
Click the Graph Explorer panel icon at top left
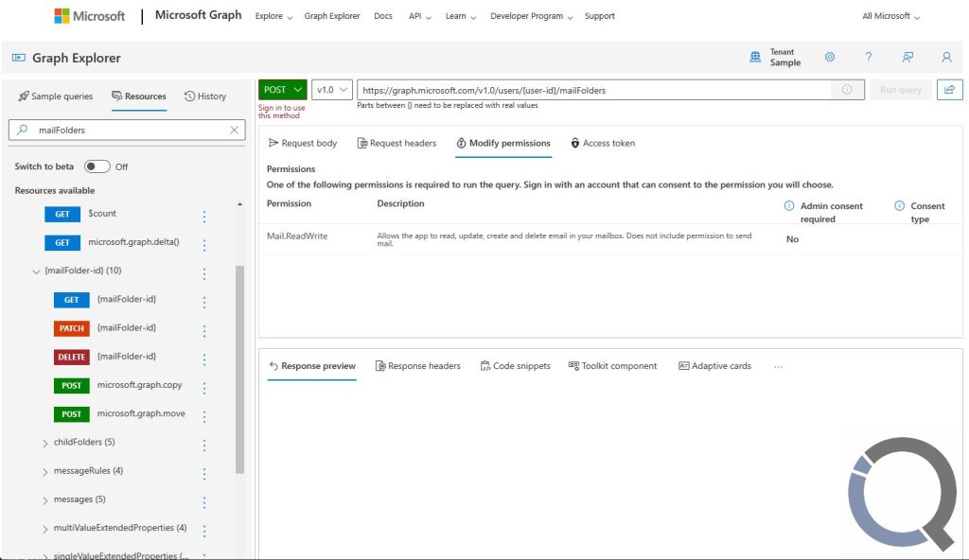point(19,58)
